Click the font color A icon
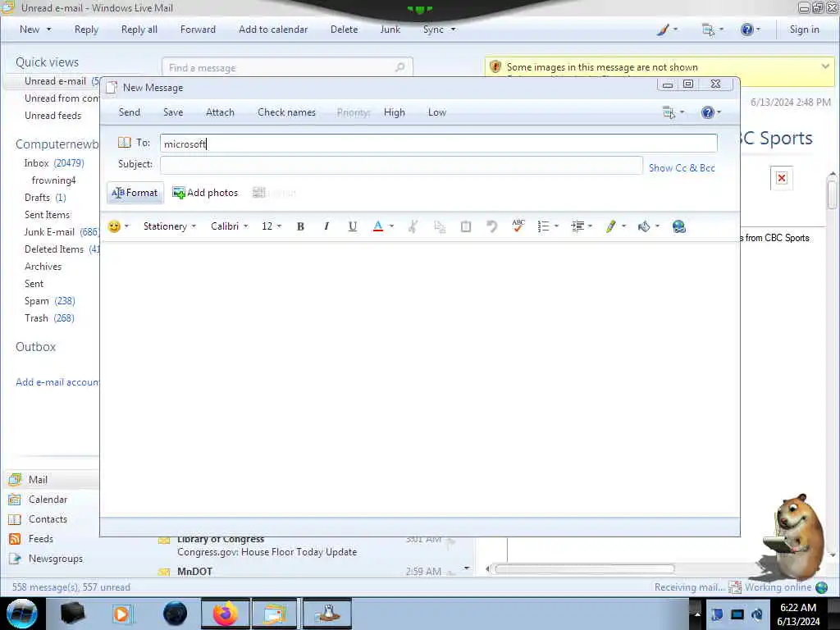 point(377,226)
